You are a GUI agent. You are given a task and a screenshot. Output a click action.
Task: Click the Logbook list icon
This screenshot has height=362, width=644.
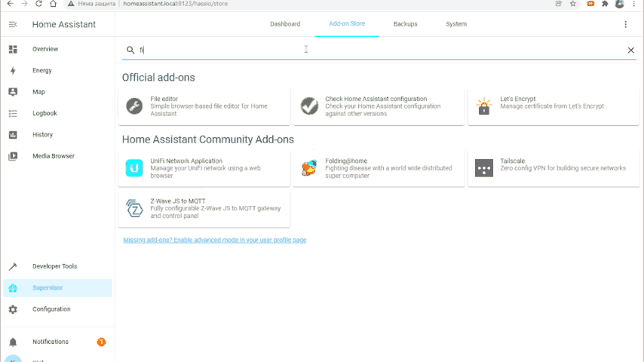coord(13,113)
